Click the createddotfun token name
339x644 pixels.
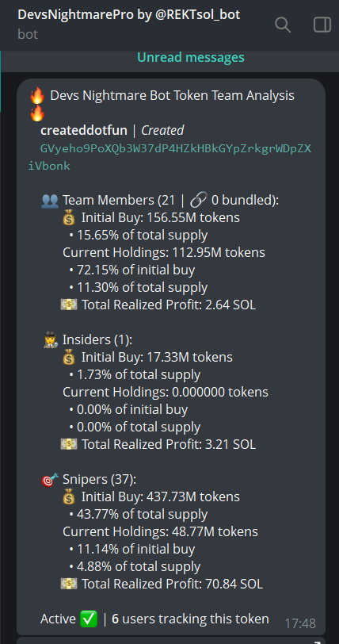[84, 131]
